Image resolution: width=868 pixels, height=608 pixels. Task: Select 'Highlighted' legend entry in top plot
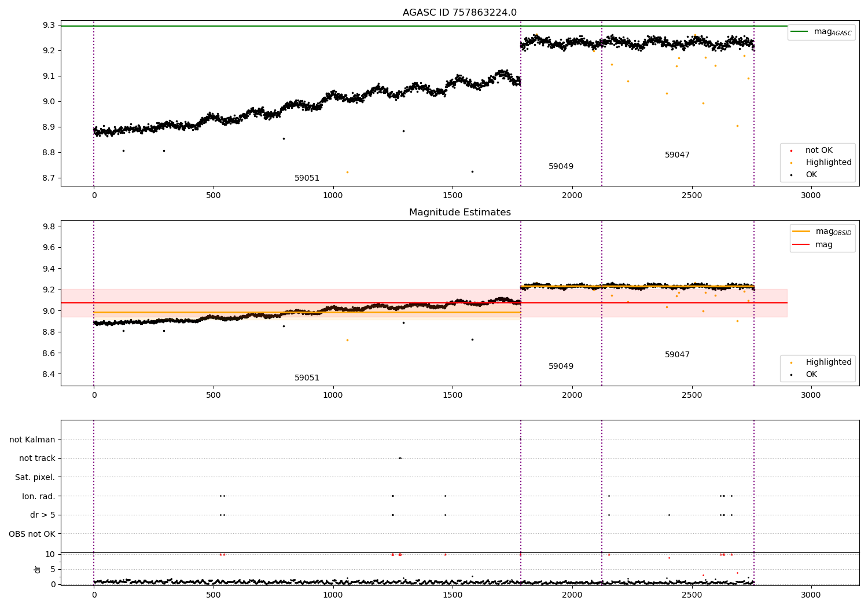829,163
